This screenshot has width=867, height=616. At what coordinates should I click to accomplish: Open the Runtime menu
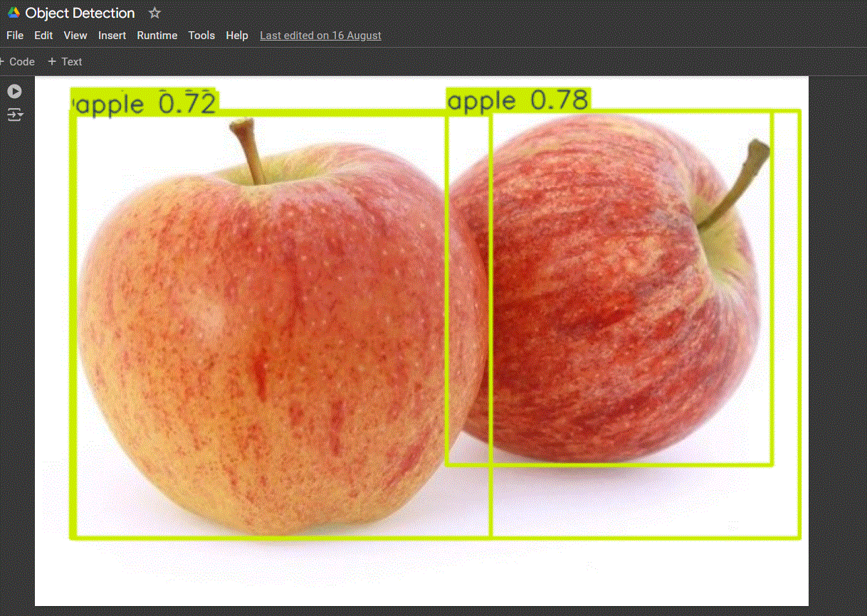(157, 35)
